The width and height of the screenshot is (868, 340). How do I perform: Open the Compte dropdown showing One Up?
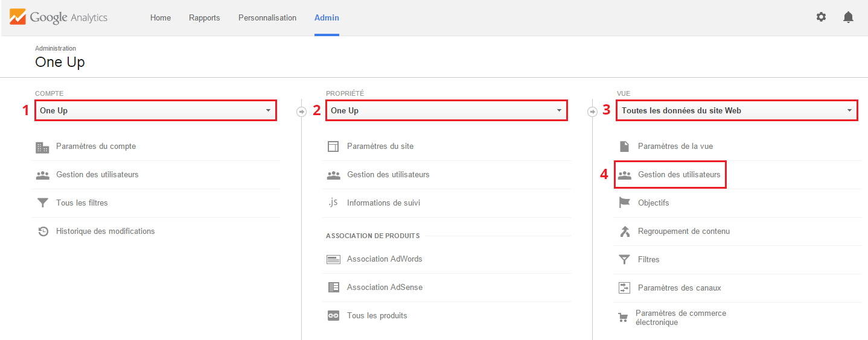156,110
